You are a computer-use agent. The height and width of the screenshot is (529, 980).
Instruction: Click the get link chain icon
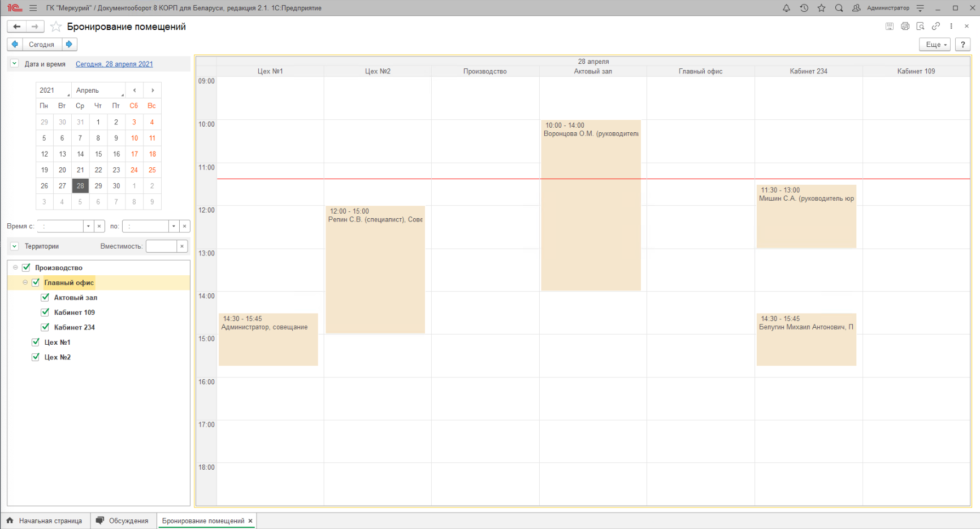pos(936,27)
